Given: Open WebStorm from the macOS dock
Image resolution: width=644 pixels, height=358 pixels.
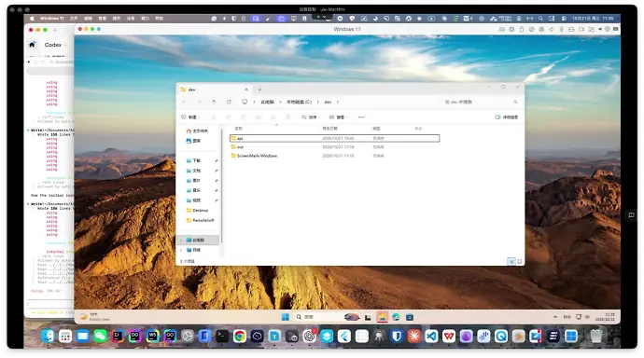Looking at the screenshot, I should (x=152, y=337).
